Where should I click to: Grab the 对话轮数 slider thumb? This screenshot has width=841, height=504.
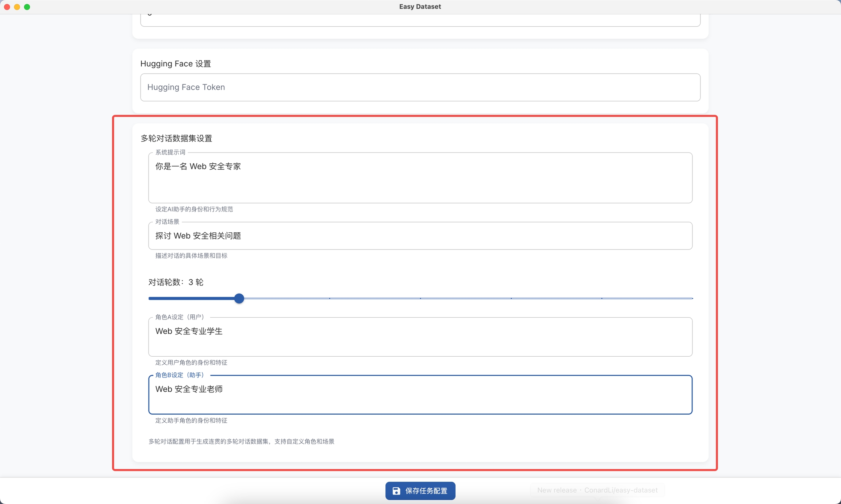pos(239,298)
